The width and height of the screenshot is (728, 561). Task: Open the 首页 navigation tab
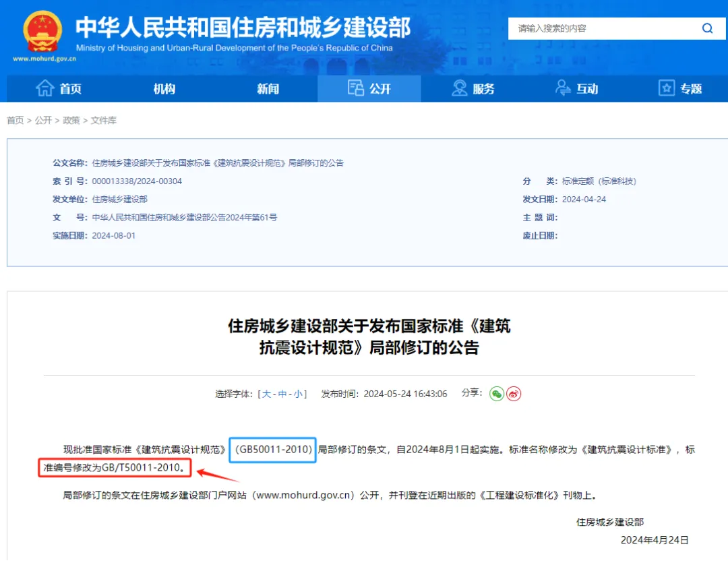59,88
